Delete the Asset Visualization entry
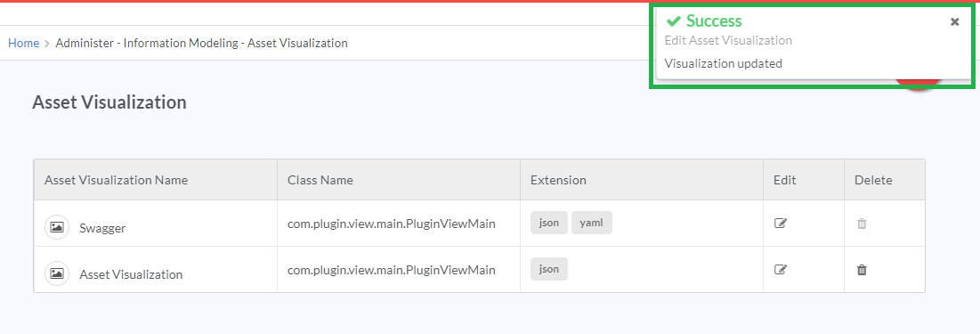 click(x=862, y=270)
